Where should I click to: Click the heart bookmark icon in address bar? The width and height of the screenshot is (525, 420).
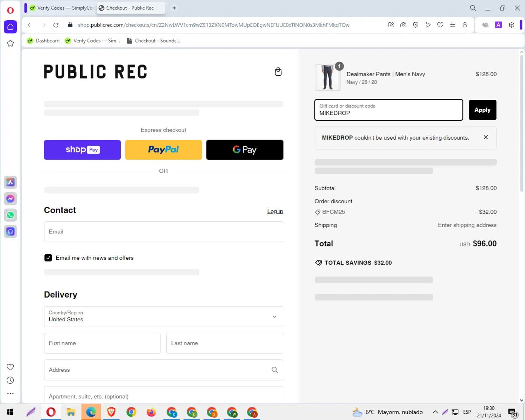click(x=440, y=25)
